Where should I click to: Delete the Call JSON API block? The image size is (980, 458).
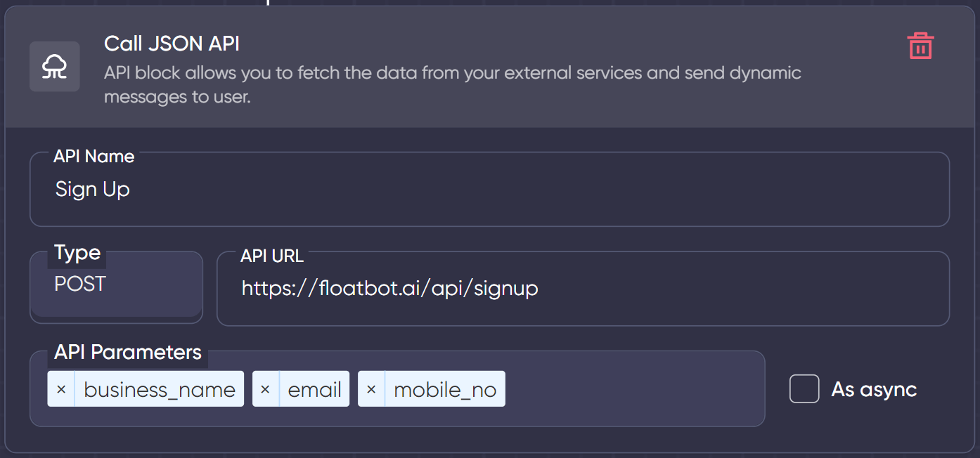920,45
